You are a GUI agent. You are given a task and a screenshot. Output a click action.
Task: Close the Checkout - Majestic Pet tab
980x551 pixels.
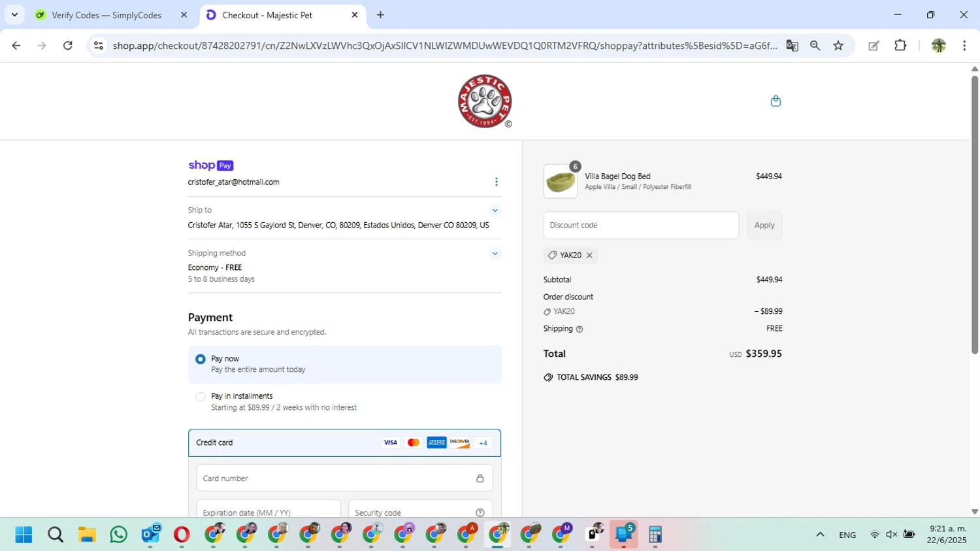[x=355, y=15]
